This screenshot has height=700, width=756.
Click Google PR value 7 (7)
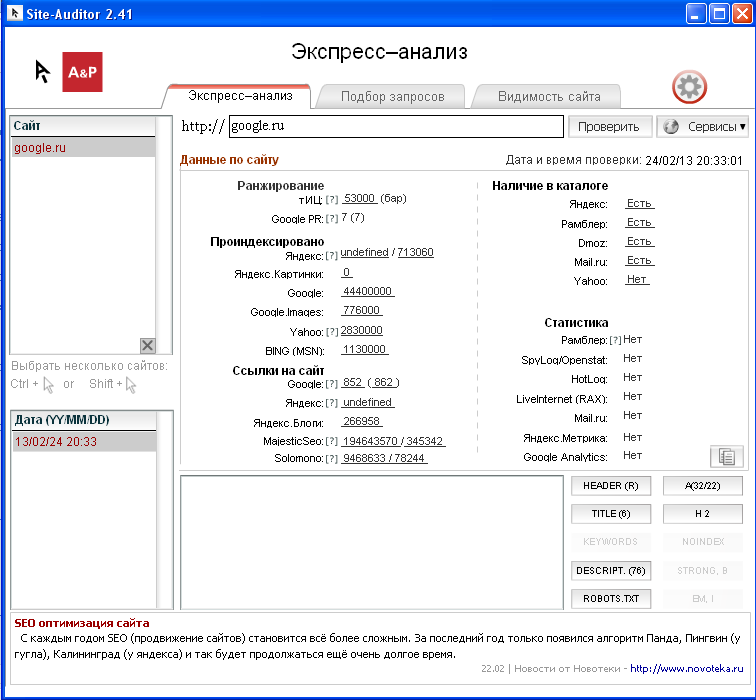[x=353, y=217]
